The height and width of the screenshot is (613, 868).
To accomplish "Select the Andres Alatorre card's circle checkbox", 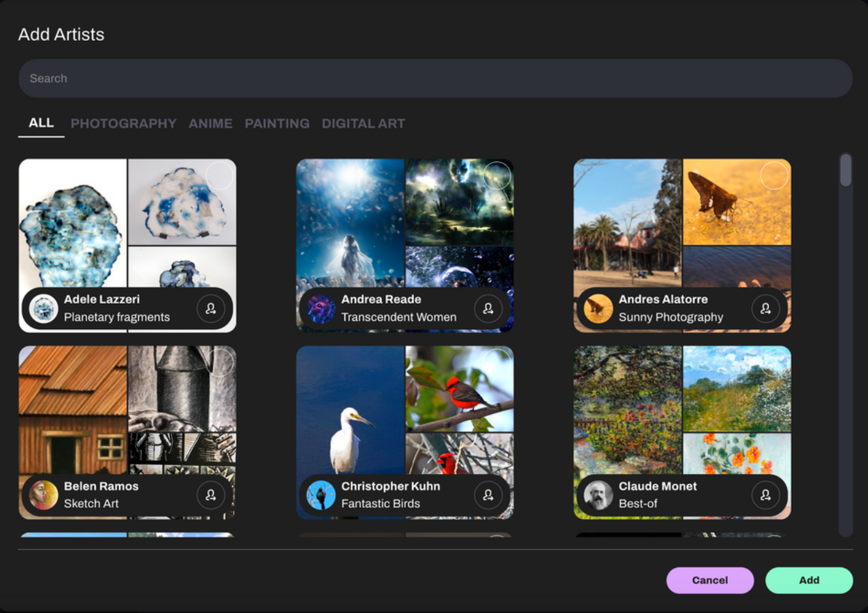I will [774, 176].
